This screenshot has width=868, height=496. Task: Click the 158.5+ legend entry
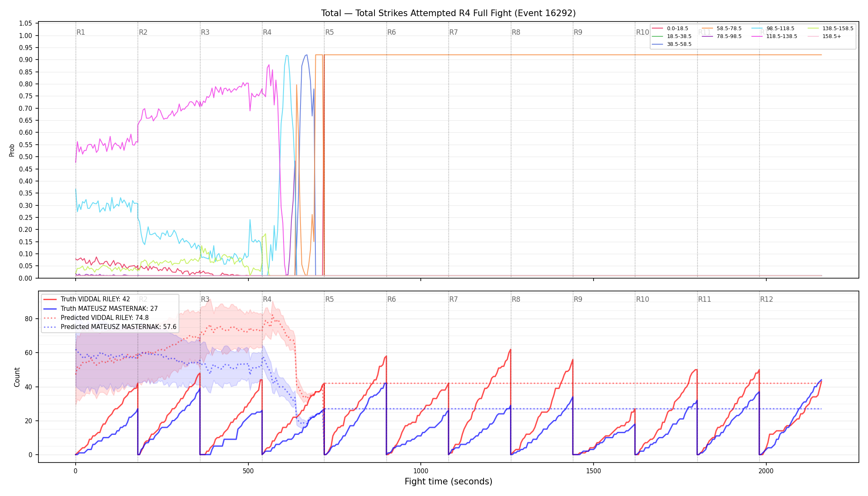[x=824, y=36]
